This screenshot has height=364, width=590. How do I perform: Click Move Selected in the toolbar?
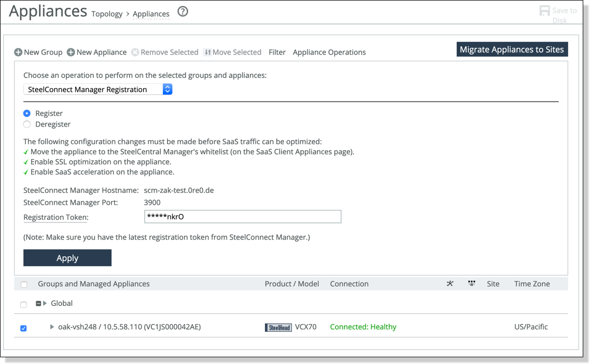point(237,52)
